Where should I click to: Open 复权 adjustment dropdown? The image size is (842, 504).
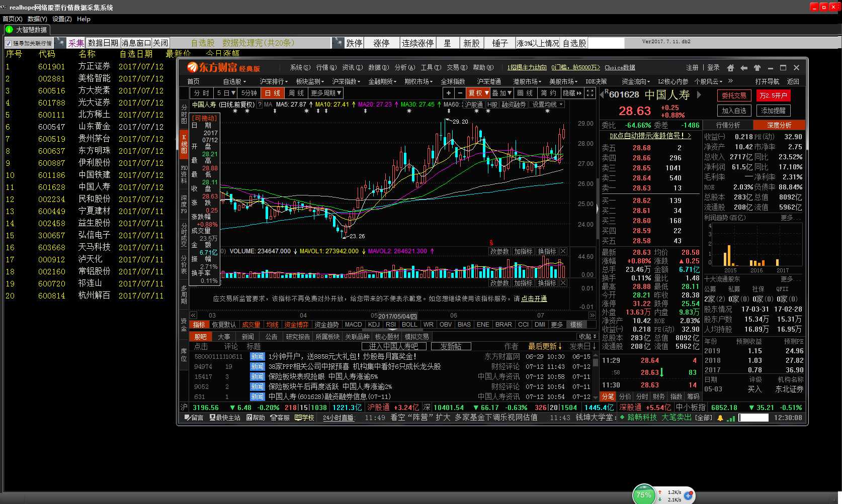click(478, 93)
